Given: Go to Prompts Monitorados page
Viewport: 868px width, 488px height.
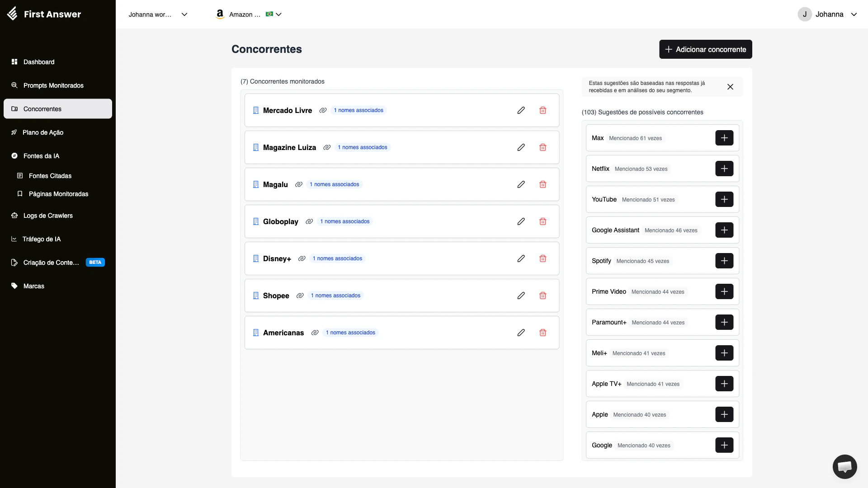Looking at the screenshot, I should pyautogui.click(x=53, y=85).
